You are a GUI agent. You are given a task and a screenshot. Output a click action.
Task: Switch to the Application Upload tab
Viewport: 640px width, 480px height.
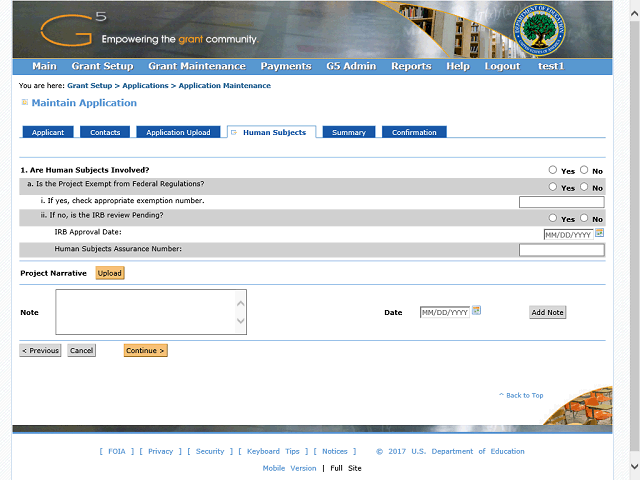pyautogui.click(x=178, y=132)
